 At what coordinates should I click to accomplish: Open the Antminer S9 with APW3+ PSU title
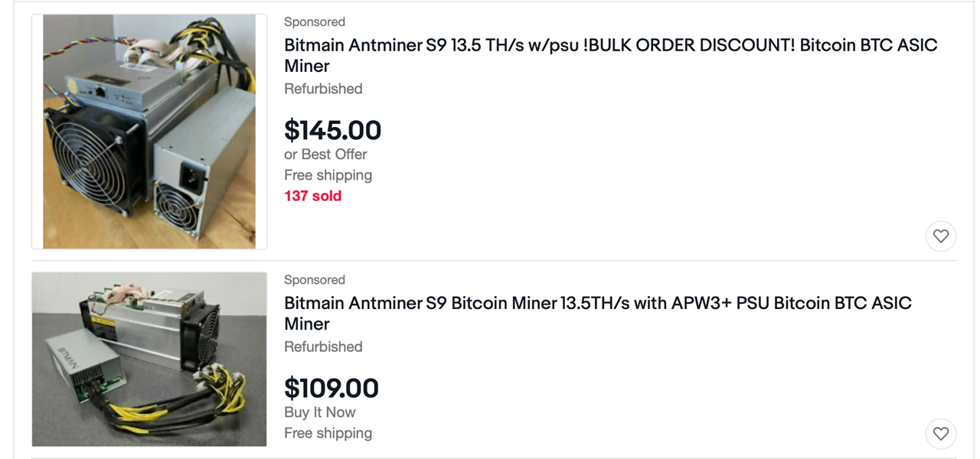(x=598, y=313)
